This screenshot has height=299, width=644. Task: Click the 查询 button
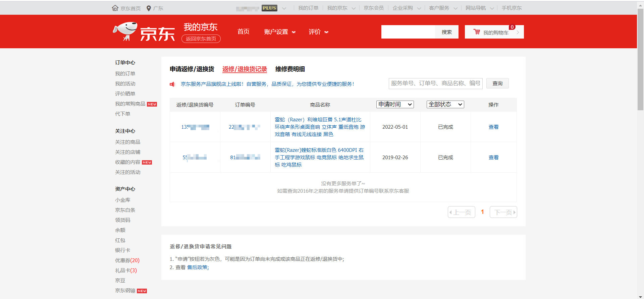click(x=497, y=83)
